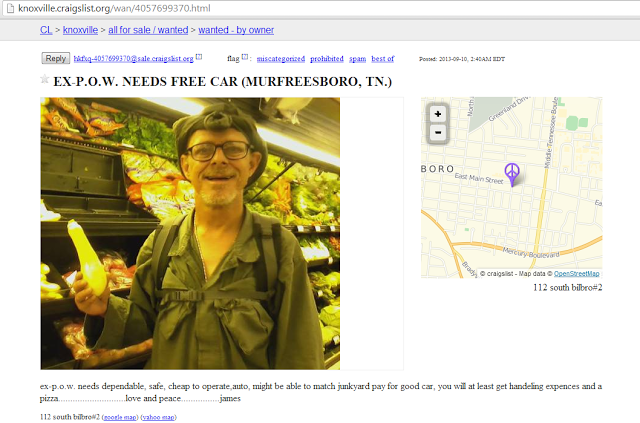Click the photo of man holding squash
The height and width of the screenshot is (423, 640).
(190, 234)
